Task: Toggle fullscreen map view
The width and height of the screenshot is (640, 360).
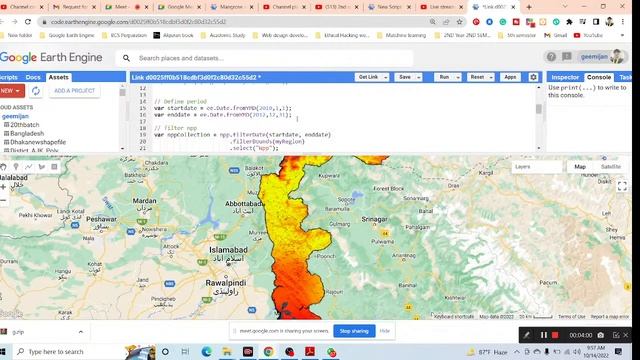Action: 622,186
